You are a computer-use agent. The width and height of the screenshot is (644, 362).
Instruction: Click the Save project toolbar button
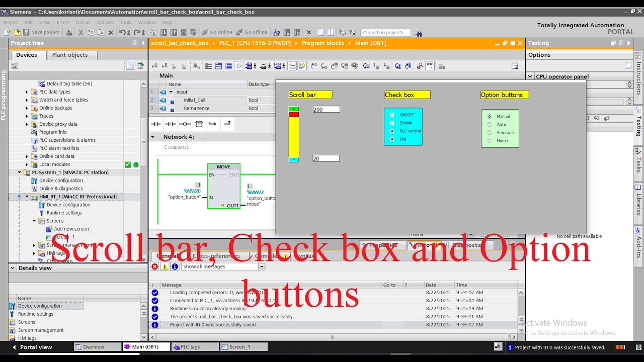click(41, 32)
